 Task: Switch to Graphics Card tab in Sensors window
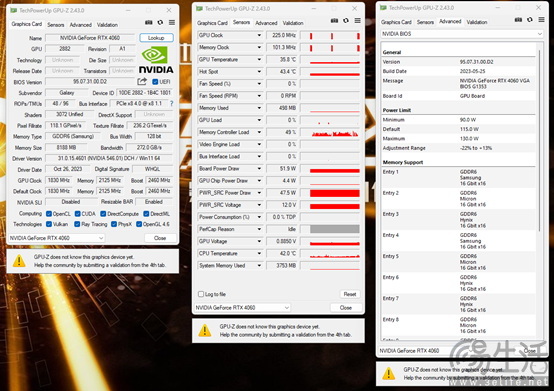click(x=212, y=23)
